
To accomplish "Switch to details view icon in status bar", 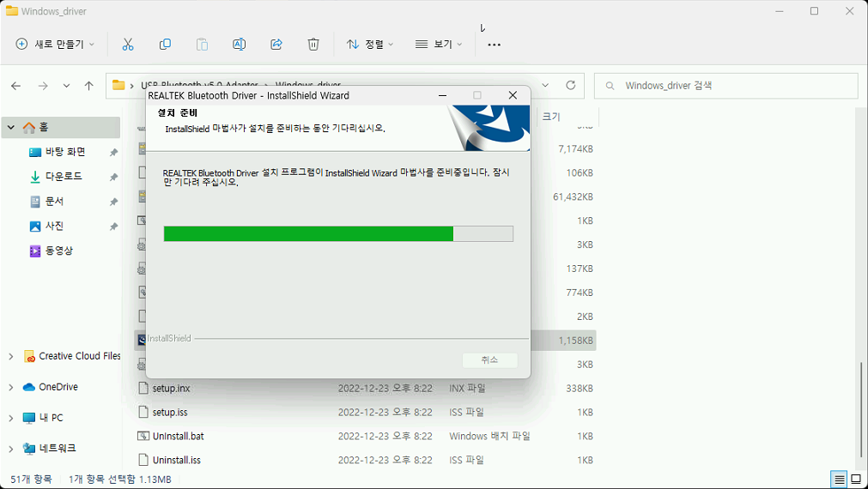I will tap(840, 480).
